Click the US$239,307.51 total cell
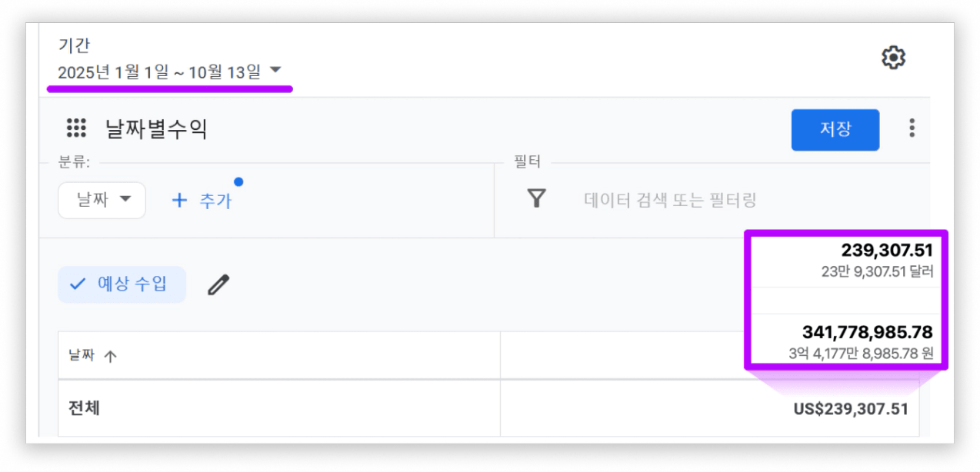This screenshot has height=472, width=980. [850, 409]
